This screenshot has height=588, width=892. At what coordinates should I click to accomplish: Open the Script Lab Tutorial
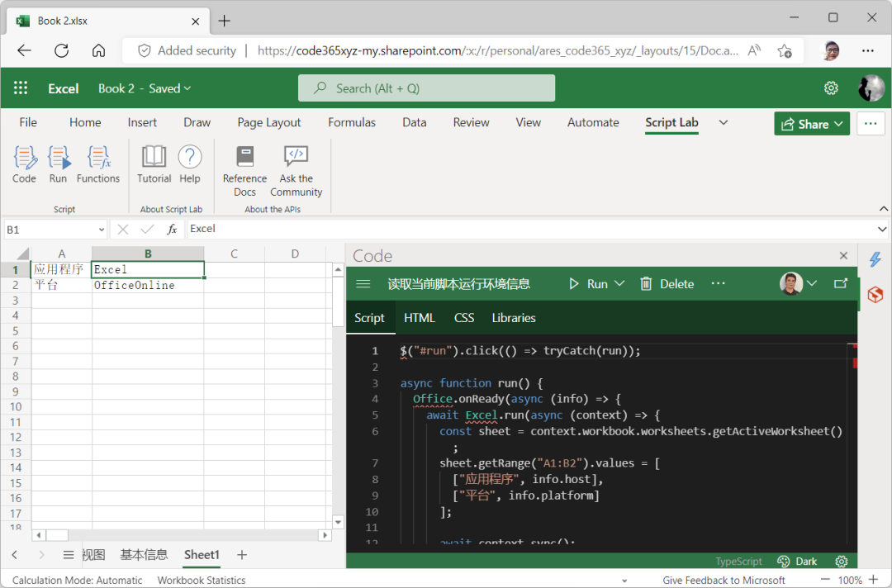(154, 164)
